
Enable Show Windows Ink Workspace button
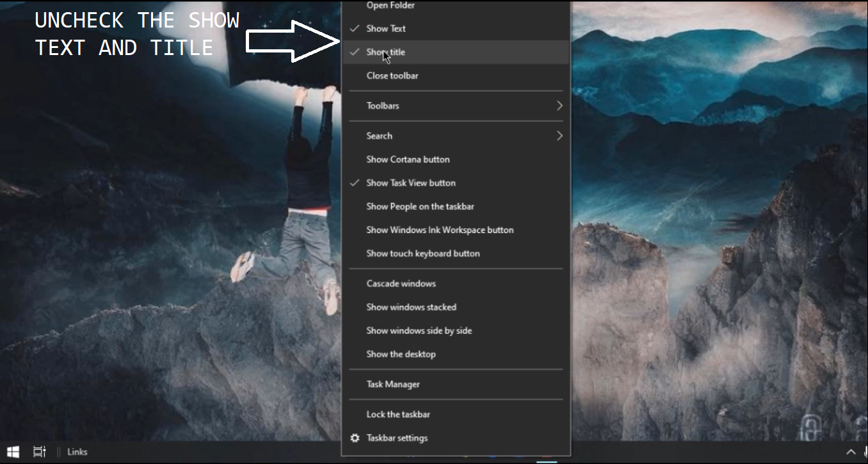456,230
